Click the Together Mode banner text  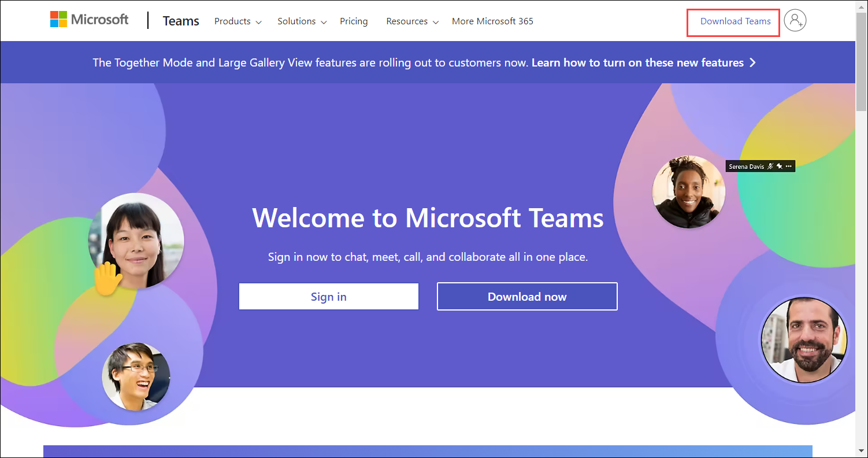(310, 62)
